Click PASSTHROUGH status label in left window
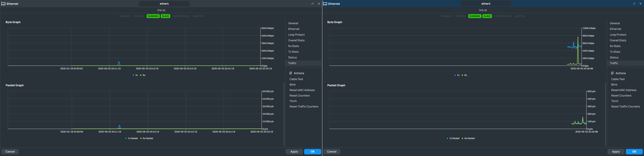This screenshot has height=156, width=644. click(x=181, y=16)
